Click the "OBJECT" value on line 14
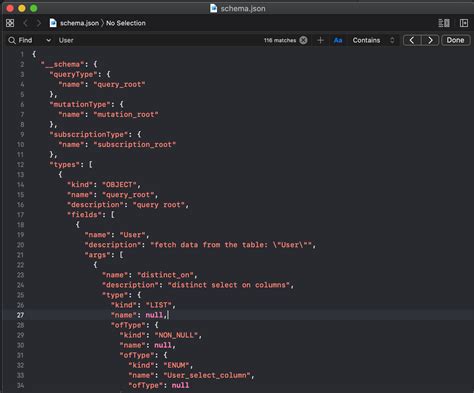Viewport: 474px width, 393px height. (119, 185)
